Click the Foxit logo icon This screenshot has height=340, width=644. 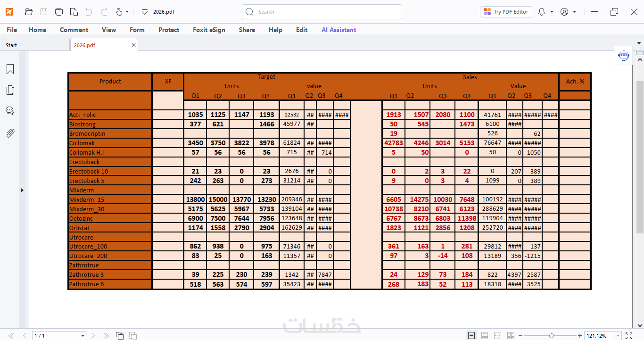tap(10, 12)
